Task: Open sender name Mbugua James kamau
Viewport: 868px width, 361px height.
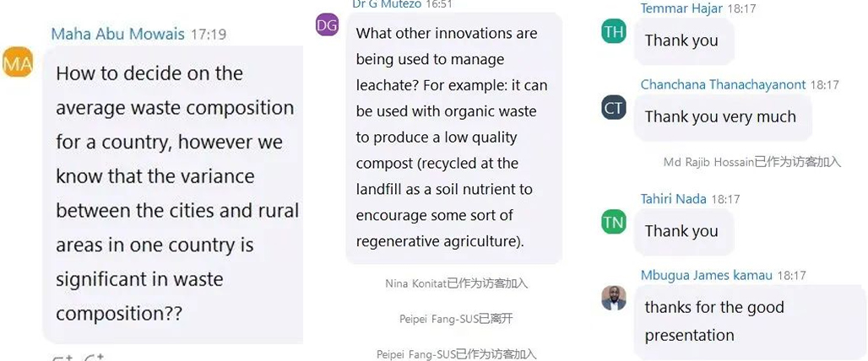Action: pyautogui.click(x=706, y=275)
